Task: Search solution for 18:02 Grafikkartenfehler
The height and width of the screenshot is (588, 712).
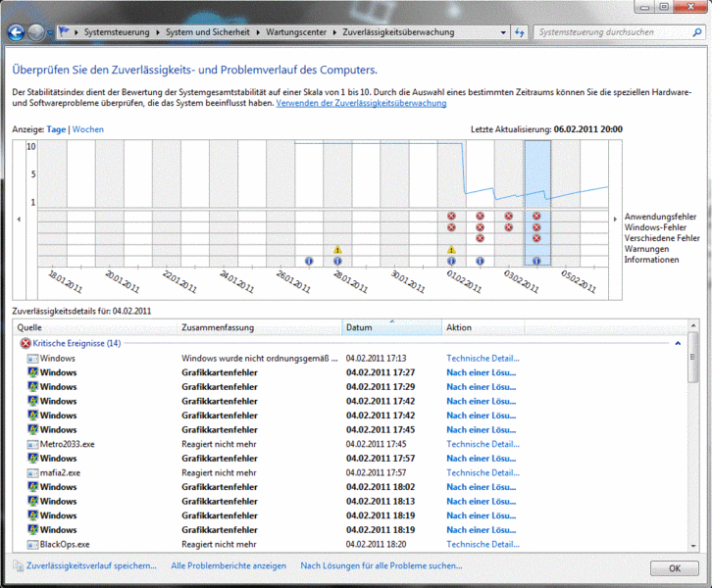Action: pos(481,487)
